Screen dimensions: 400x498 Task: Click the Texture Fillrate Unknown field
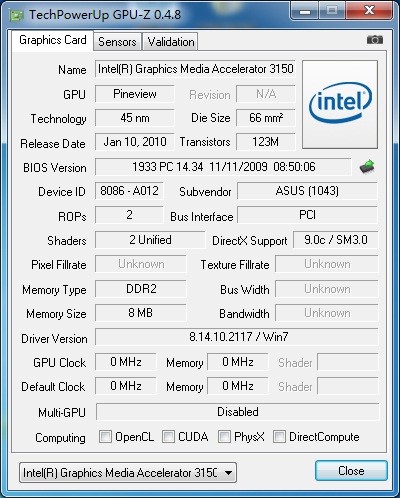[327, 264]
